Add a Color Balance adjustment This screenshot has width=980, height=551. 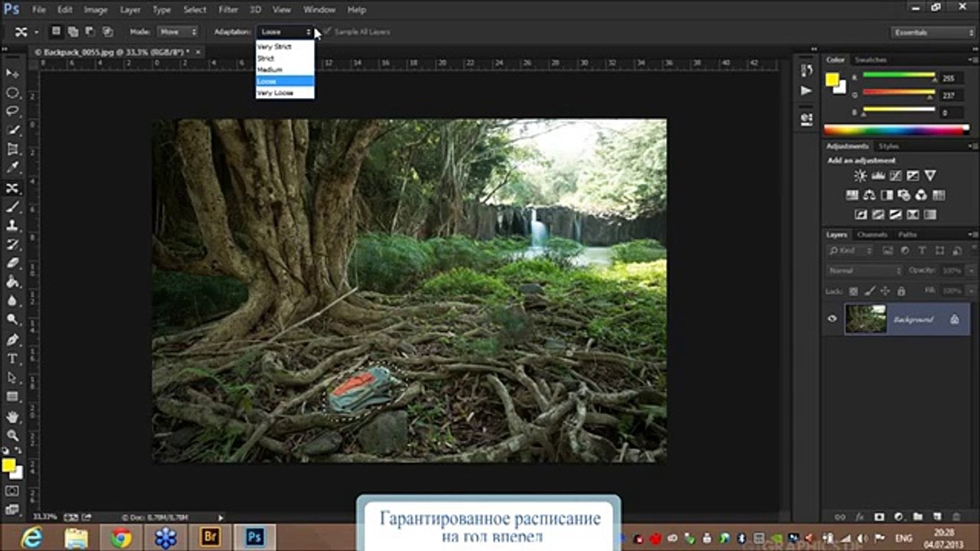click(x=869, y=195)
